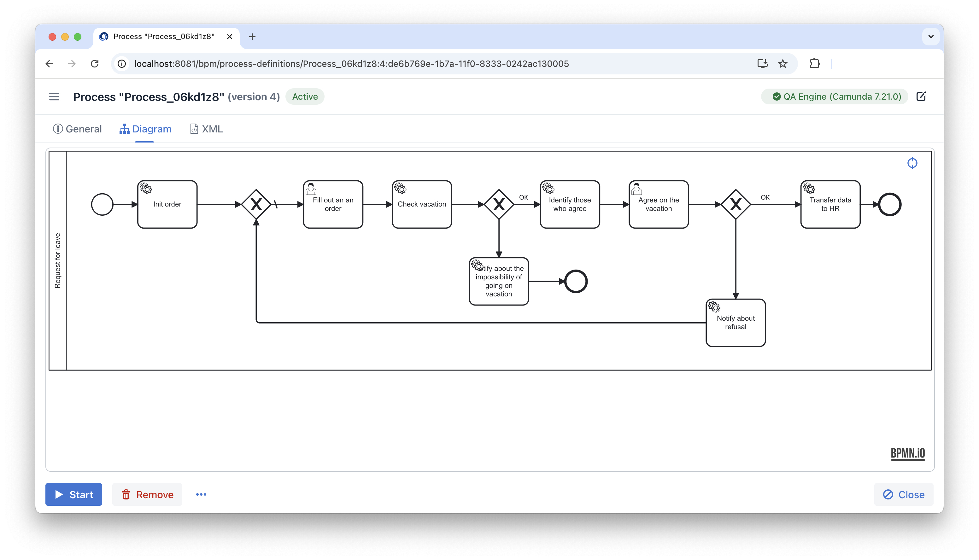
Task: Switch to the Diagram tab
Action: (145, 129)
